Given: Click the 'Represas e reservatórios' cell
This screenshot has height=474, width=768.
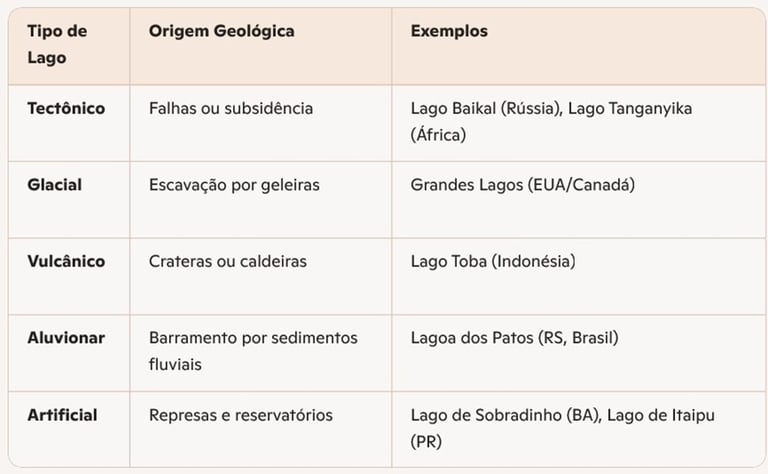Looking at the screenshot, I should point(241,414).
